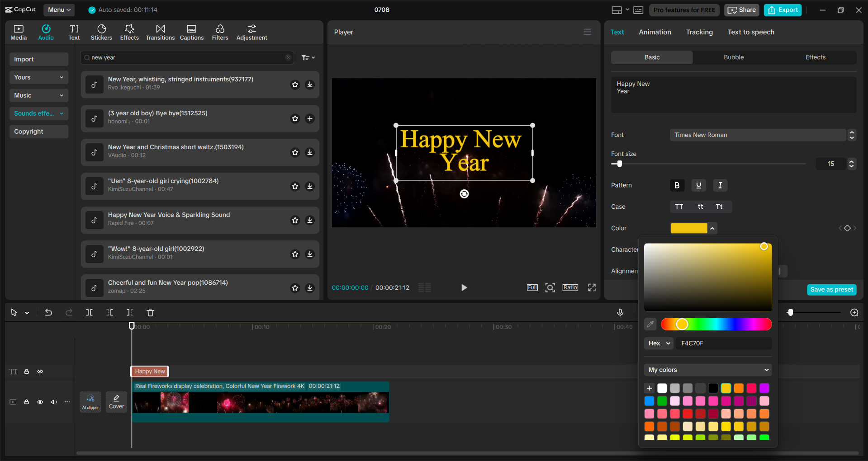Expand the My colors dropdown
The width and height of the screenshot is (868, 461).
707,370
